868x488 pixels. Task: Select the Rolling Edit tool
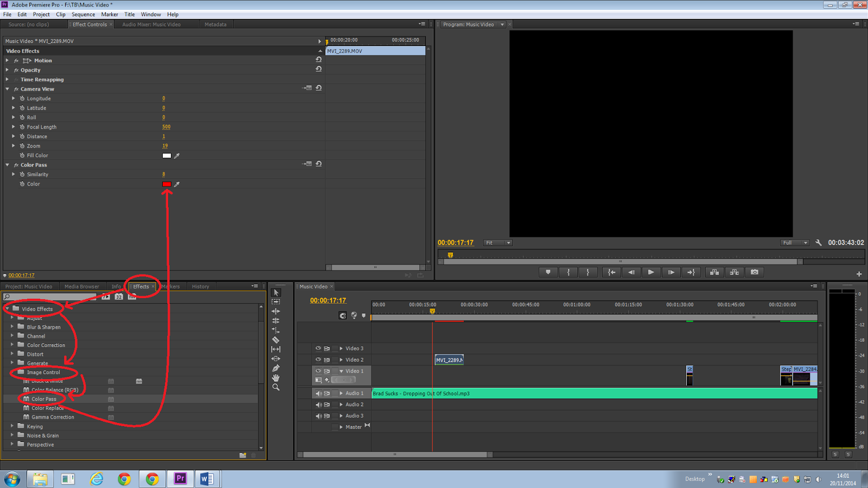point(276,320)
